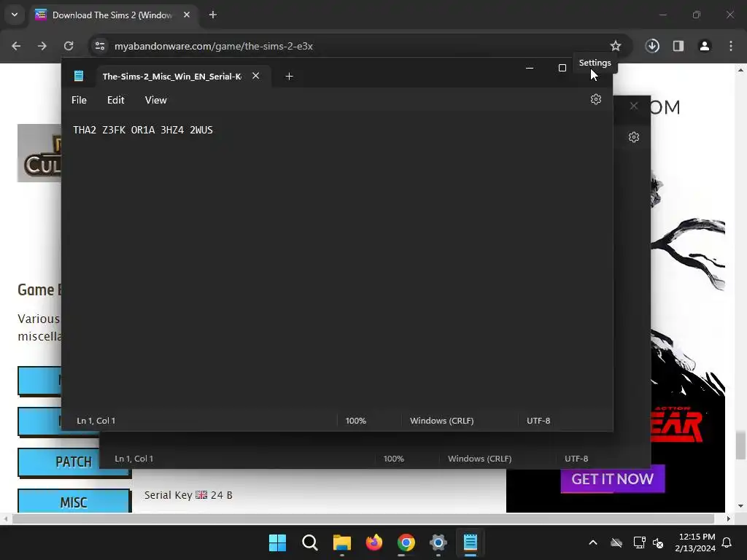The image size is (747, 560).
Task: Click UTF-8 in background Notepad status bar
Action: pyautogui.click(x=576, y=459)
